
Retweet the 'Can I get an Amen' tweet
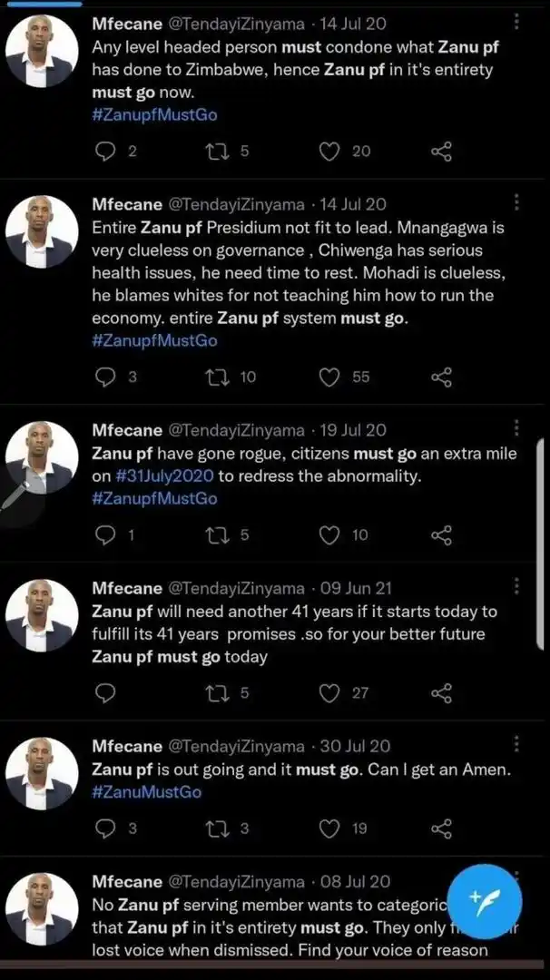click(x=217, y=828)
